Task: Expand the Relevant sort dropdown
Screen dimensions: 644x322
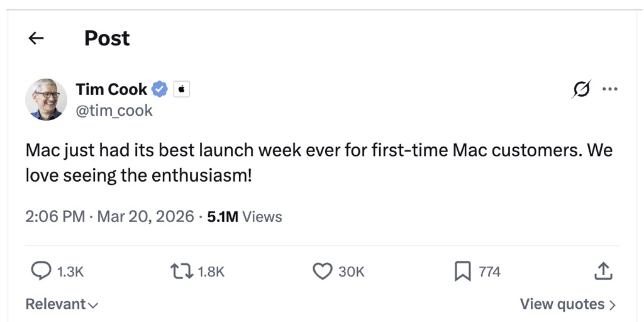Action: click(x=62, y=304)
